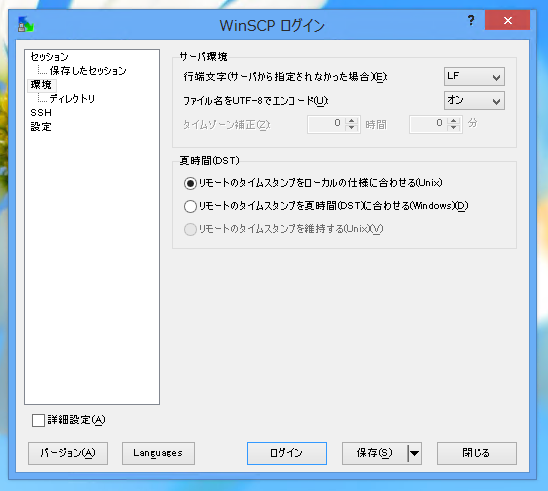Click the 閉じる button
This screenshot has width=548, height=491.
476,453
